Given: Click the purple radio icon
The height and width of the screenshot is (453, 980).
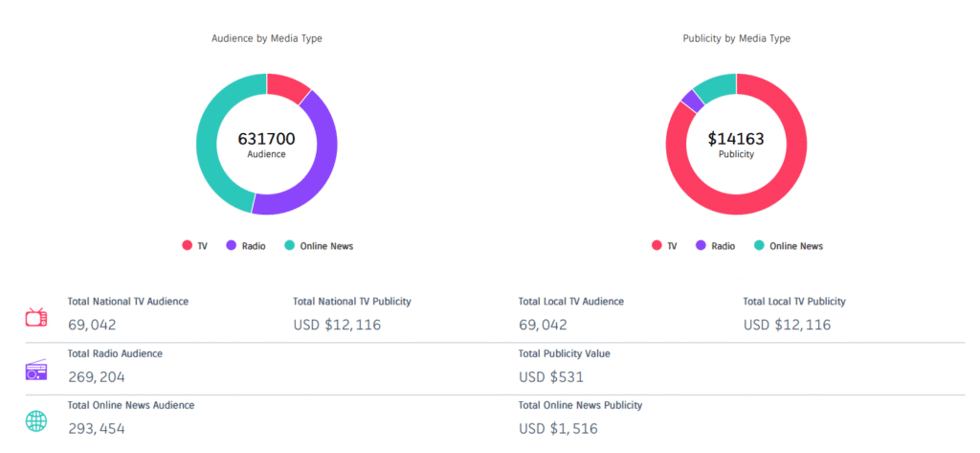Looking at the screenshot, I should click(36, 370).
